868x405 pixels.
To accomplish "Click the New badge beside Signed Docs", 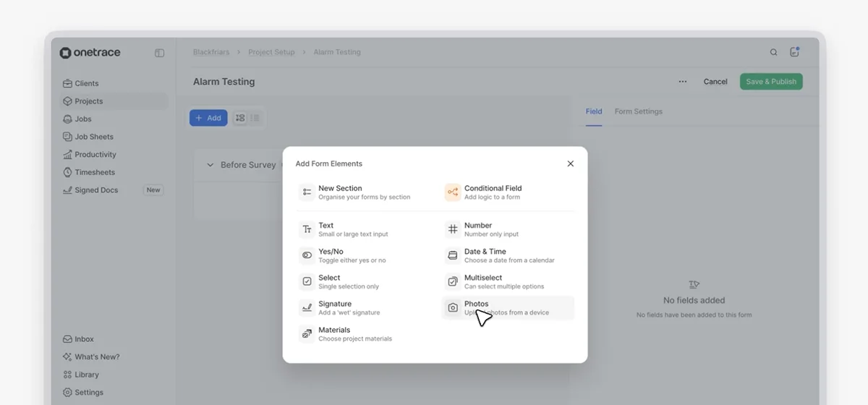I will click(x=153, y=190).
